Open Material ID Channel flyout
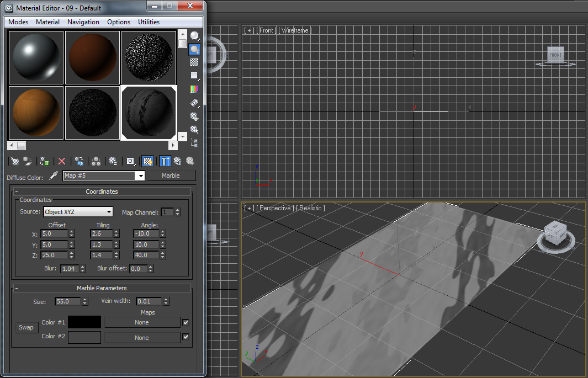588x378 pixels. click(130, 161)
